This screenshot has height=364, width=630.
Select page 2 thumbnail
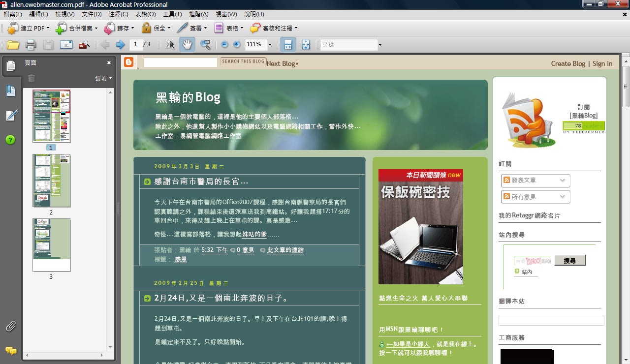[52, 181]
